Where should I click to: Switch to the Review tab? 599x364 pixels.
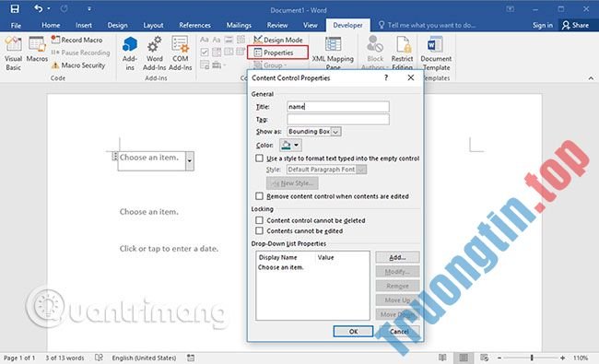click(x=277, y=25)
